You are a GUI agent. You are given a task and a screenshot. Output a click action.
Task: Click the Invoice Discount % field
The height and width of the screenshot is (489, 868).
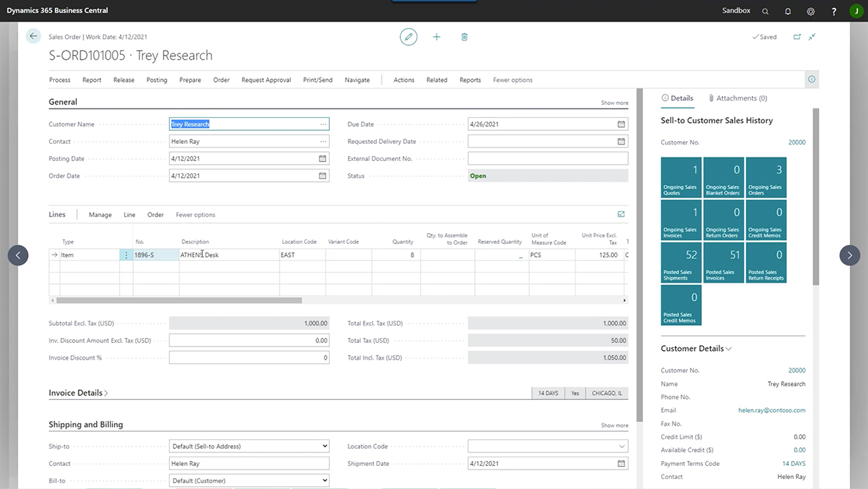[x=249, y=357]
